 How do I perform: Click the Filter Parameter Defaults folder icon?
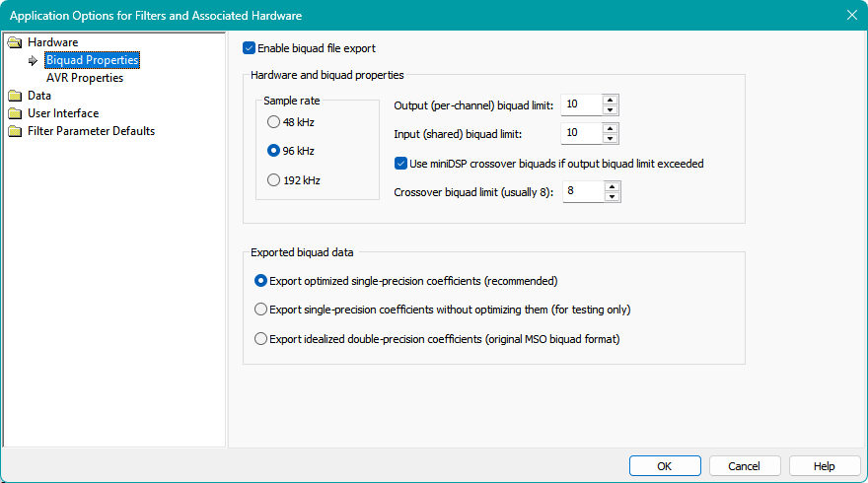[x=15, y=131]
